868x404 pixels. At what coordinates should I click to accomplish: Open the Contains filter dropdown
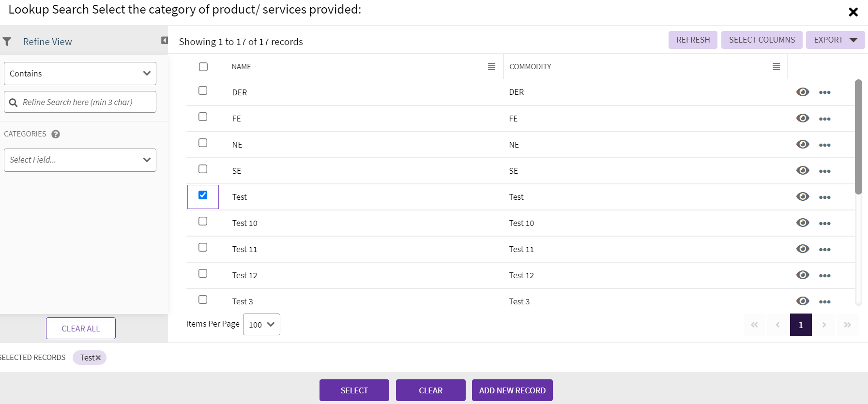point(80,74)
